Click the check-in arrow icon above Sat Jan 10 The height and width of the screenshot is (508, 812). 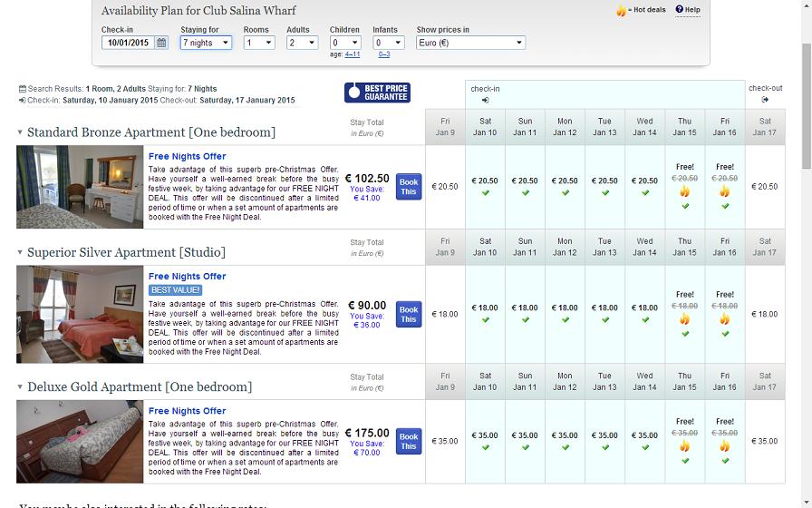[485, 100]
